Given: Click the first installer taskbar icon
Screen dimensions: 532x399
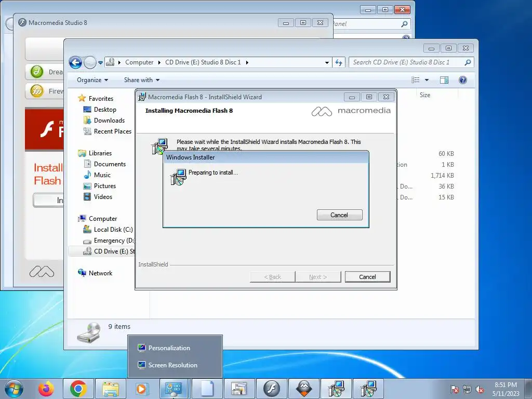Looking at the screenshot, I should pyautogui.click(x=336, y=389).
